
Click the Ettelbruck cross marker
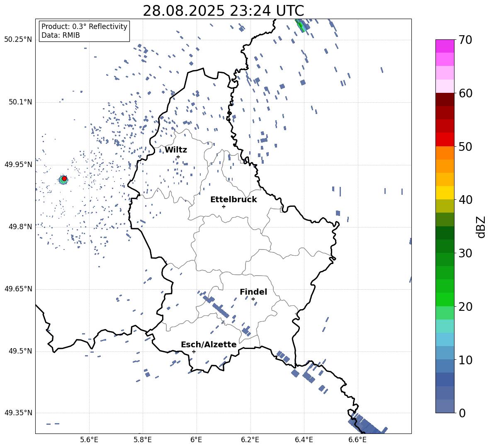pos(224,206)
